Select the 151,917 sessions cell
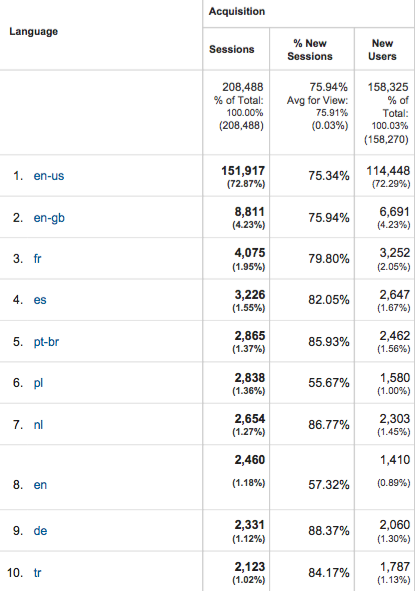The width and height of the screenshot is (415, 591). (x=243, y=171)
